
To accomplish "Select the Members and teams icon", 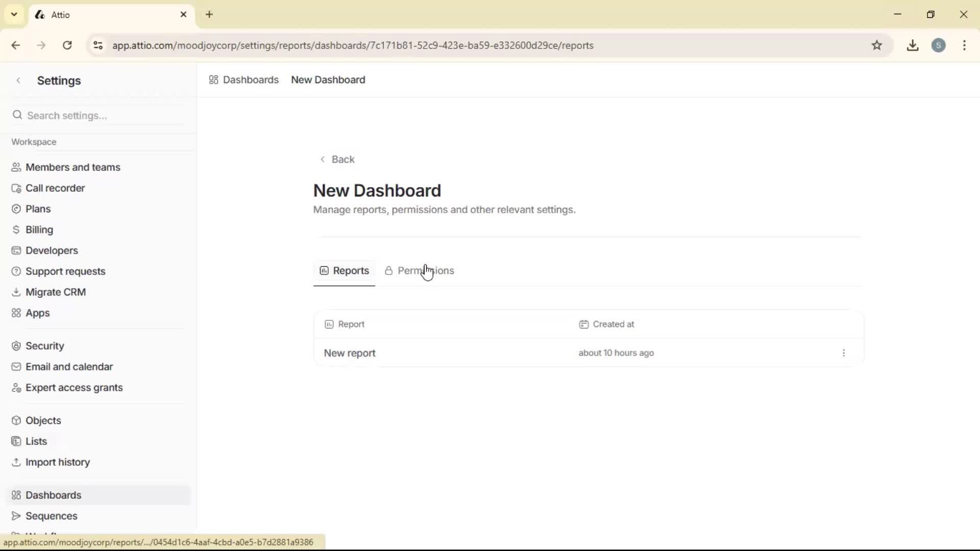I will (x=16, y=167).
